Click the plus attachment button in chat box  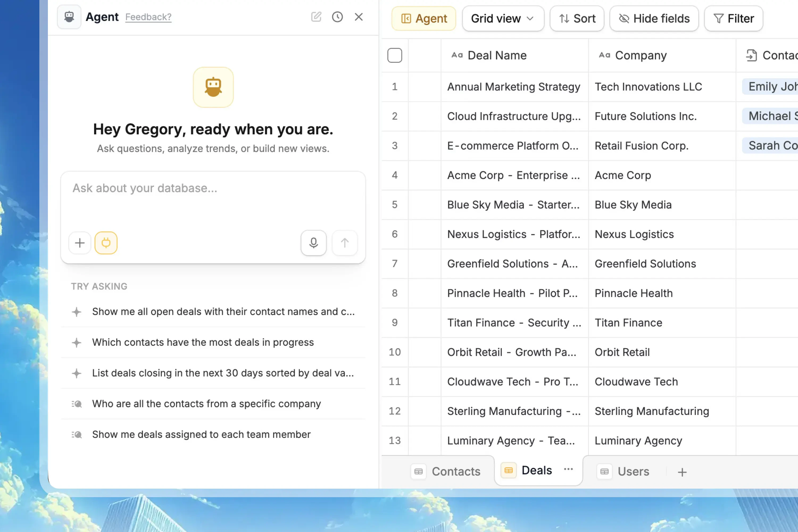[x=80, y=243]
